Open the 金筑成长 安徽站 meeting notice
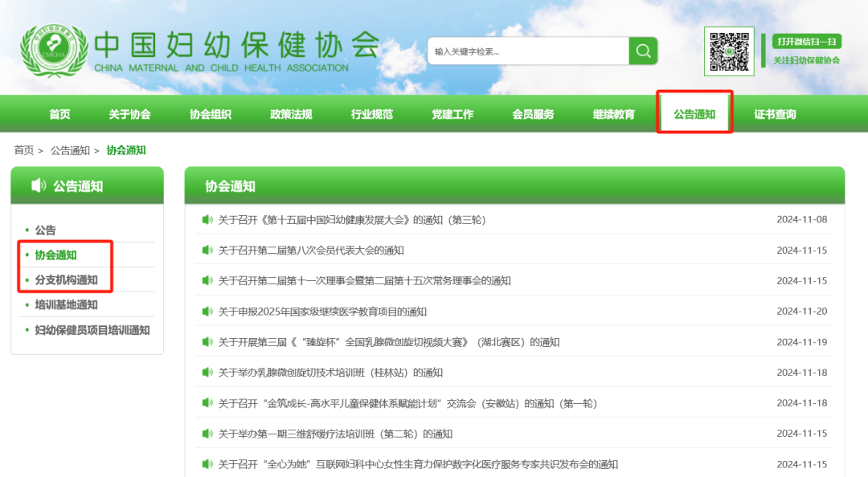Viewport: 868px width, 477px height. pos(407,403)
